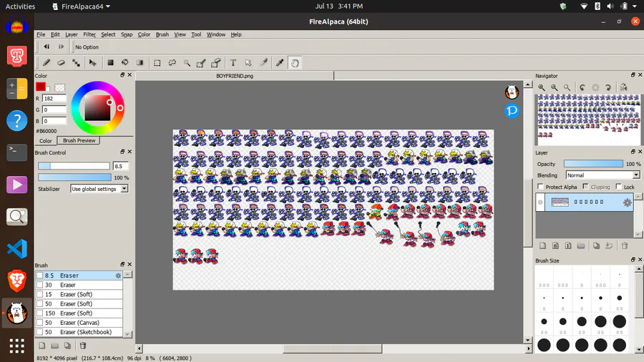The height and width of the screenshot is (362, 644).
Task: Click Brush list scroll up arrow
Action: point(128,274)
